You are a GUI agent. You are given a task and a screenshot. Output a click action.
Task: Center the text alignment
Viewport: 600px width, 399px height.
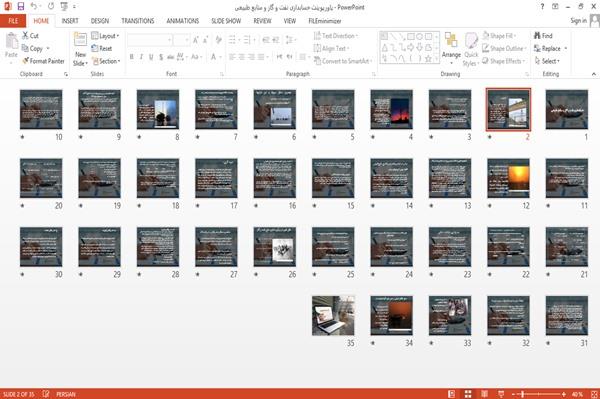pyautogui.click(x=242, y=57)
